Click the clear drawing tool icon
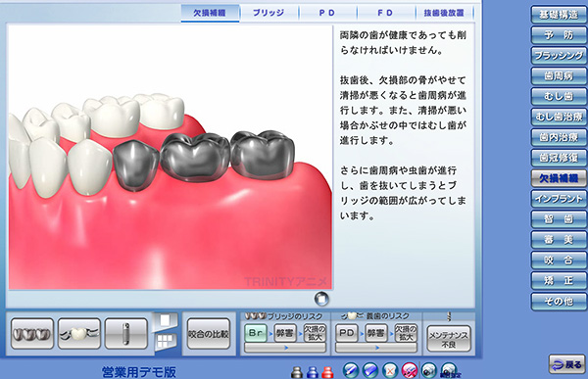Screen dimensions: 588x379 click(x=410, y=371)
